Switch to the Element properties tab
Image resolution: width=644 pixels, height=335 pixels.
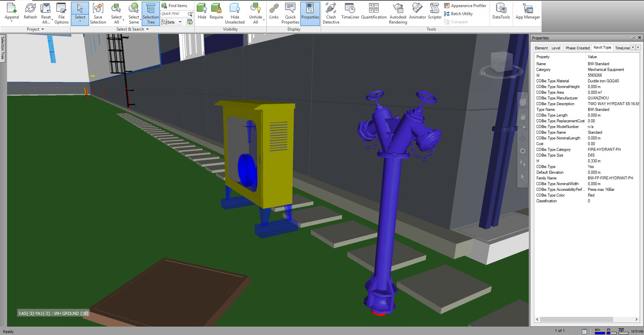click(x=541, y=48)
